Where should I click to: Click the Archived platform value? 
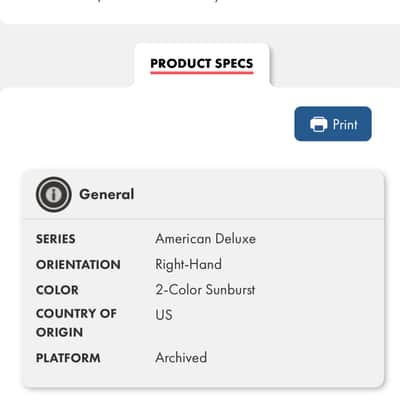(x=181, y=358)
